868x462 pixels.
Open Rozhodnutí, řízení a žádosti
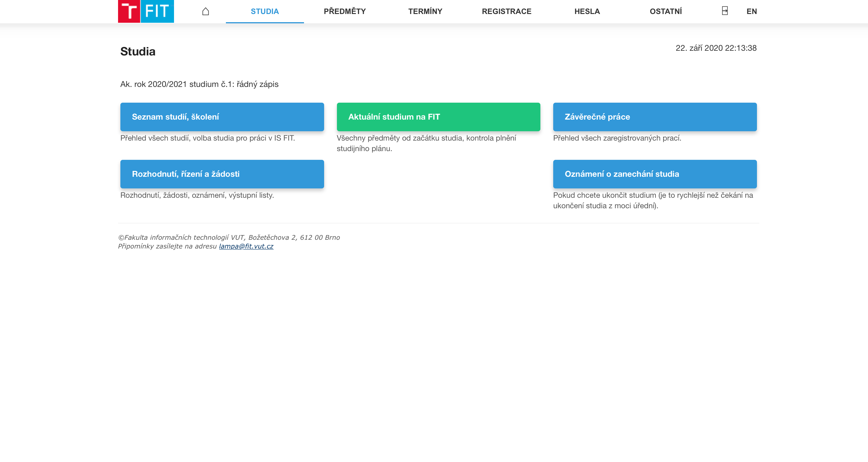pos(222,174)
